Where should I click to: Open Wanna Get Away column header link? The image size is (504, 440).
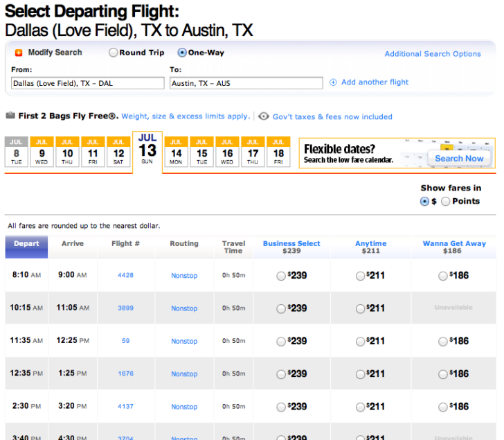(454, 243)
